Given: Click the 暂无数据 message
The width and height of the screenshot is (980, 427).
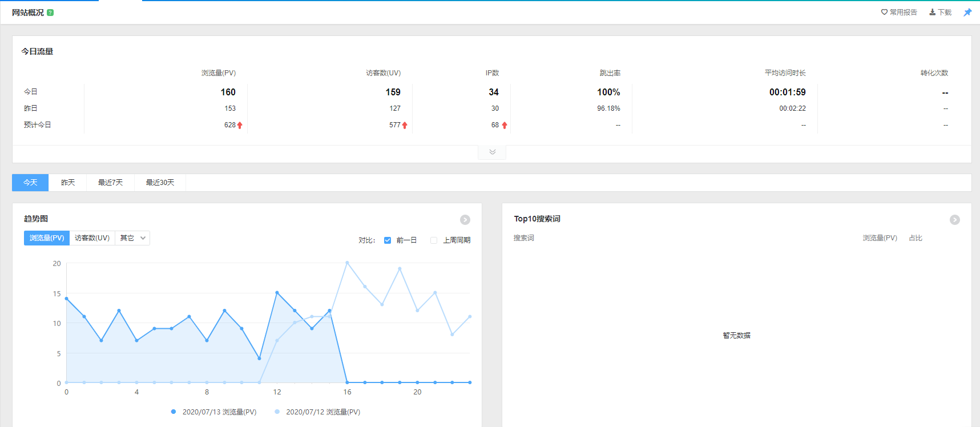Looking at the screenshot, I should (737, 336).
